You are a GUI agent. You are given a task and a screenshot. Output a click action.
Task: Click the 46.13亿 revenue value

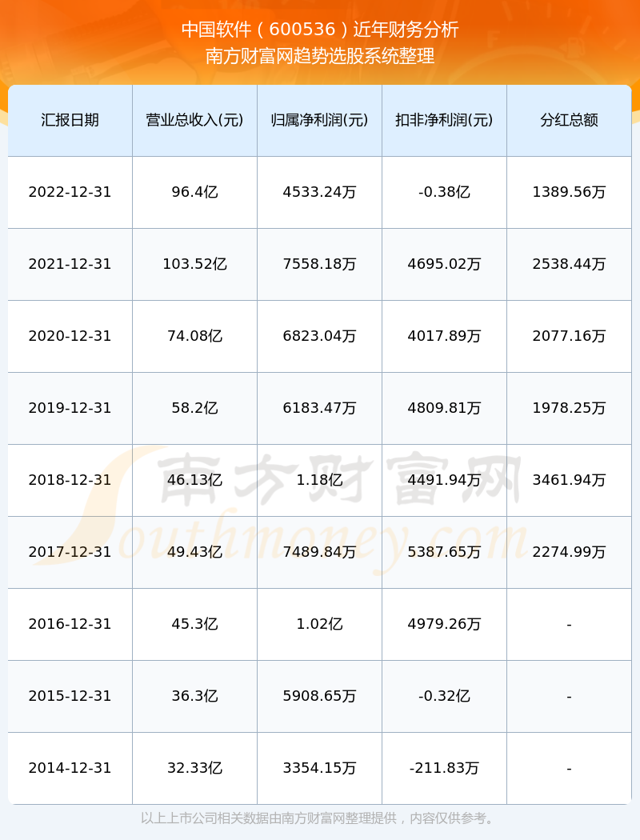coord(195,480)
